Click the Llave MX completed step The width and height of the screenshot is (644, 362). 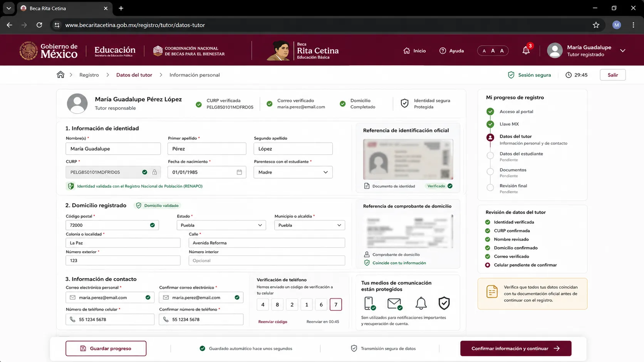click(509, 124)
